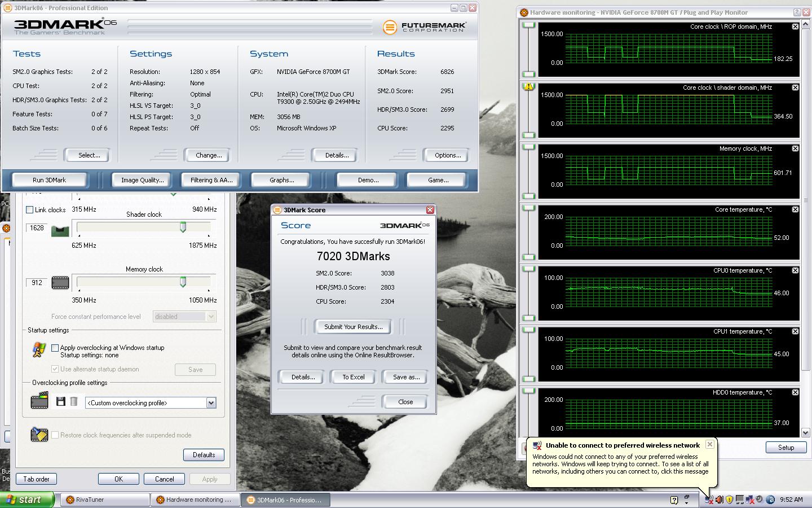Check Apply overclocking at Windows startup
Screen dimensions: 812x508
[x=55, y=348]
